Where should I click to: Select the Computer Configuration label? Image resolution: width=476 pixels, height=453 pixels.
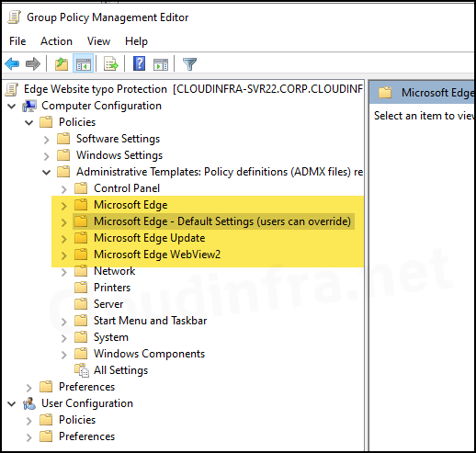coord(101,106)
